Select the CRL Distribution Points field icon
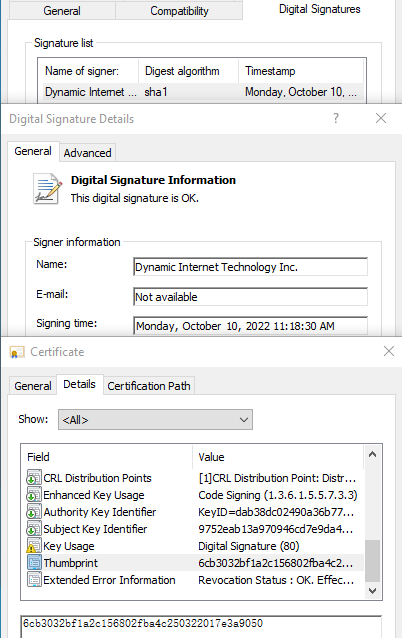 (x=34, y=478)
